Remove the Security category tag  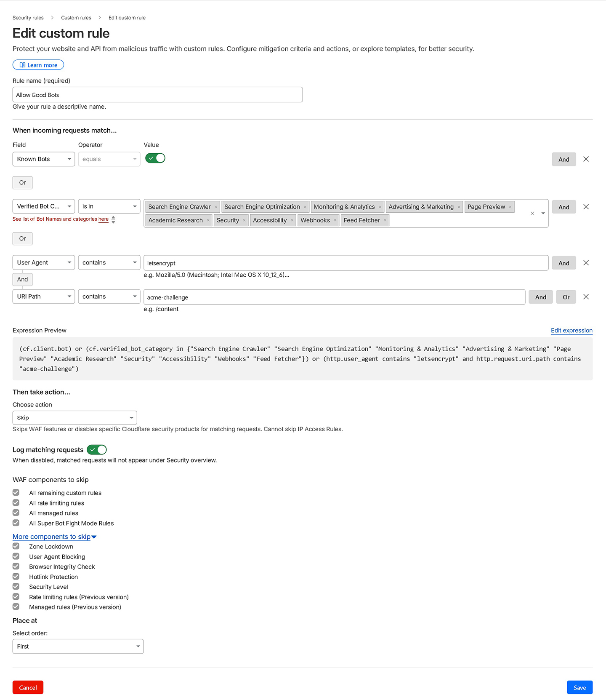click(x=244, y=220)
